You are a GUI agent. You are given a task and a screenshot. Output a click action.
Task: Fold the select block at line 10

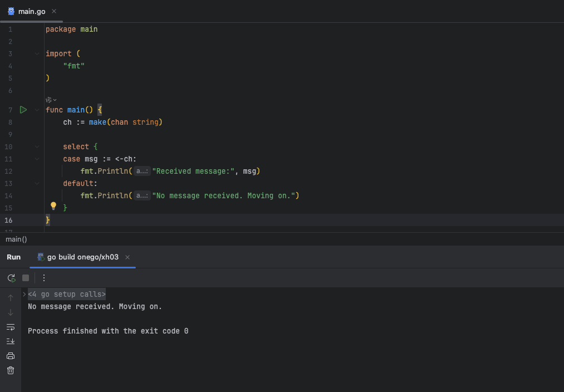point(37,147)
